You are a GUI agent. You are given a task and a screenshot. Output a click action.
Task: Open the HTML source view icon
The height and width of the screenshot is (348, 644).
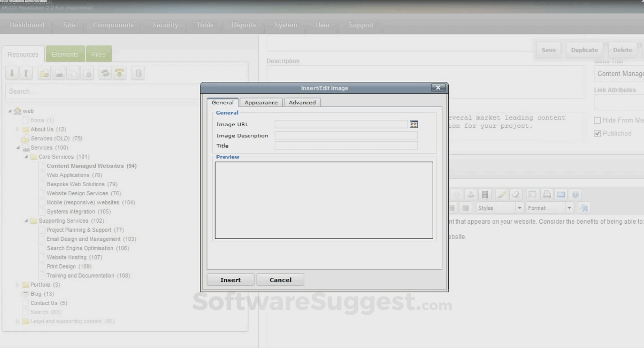click(561, 194)
